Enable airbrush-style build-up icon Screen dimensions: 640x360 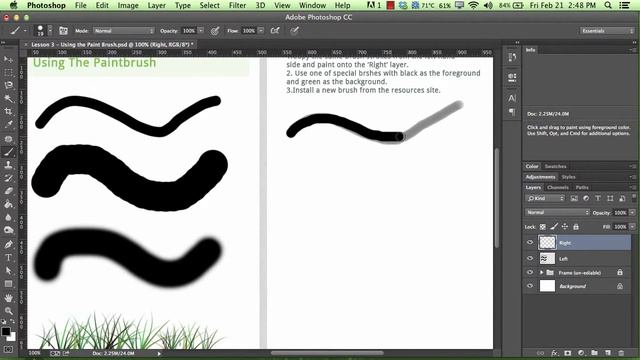pos(275,31)
